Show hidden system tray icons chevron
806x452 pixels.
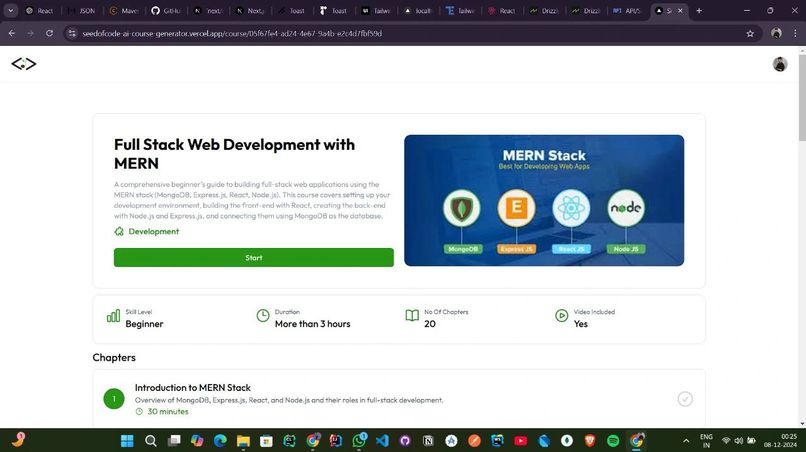tap(686, 441)
